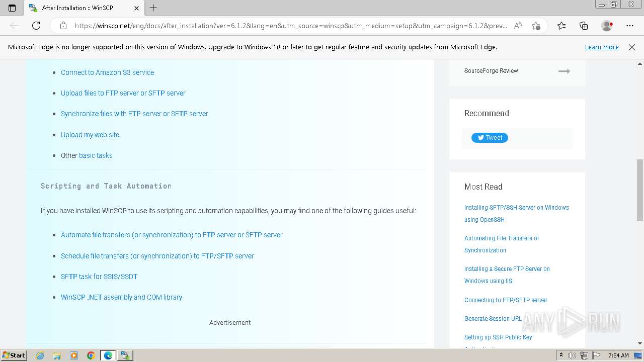Open Installing SFTP/SSH Server on Windows article
Image resolution: width=644 pixels, height=362 pixels.
point(517,214)
